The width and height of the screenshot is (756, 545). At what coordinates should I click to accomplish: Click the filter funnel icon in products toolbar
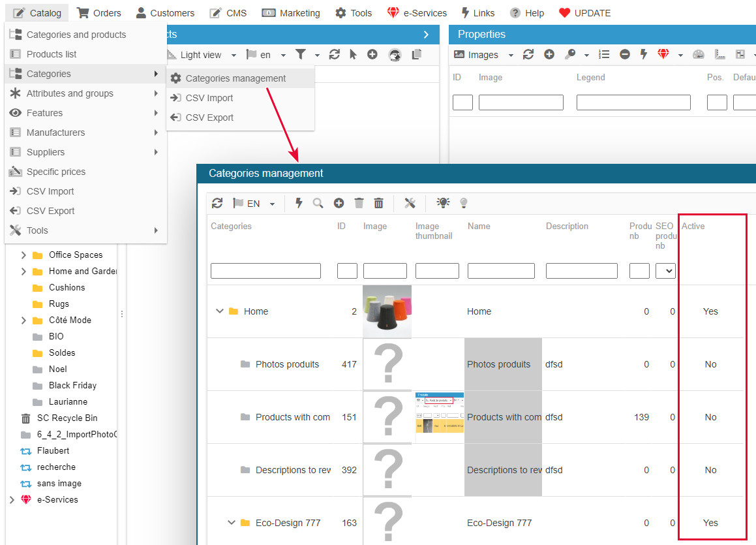[x=301, y=55]
